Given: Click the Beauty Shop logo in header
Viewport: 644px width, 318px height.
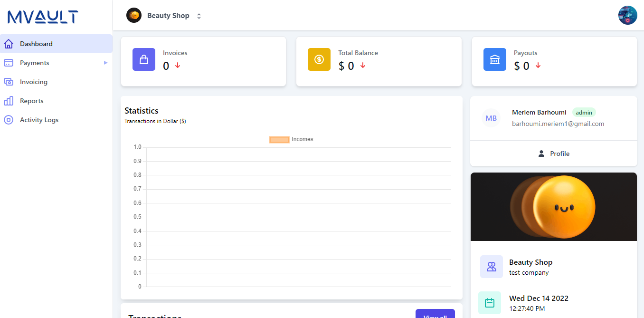Looking at the screenshot, I should click(x=134, y=15).
